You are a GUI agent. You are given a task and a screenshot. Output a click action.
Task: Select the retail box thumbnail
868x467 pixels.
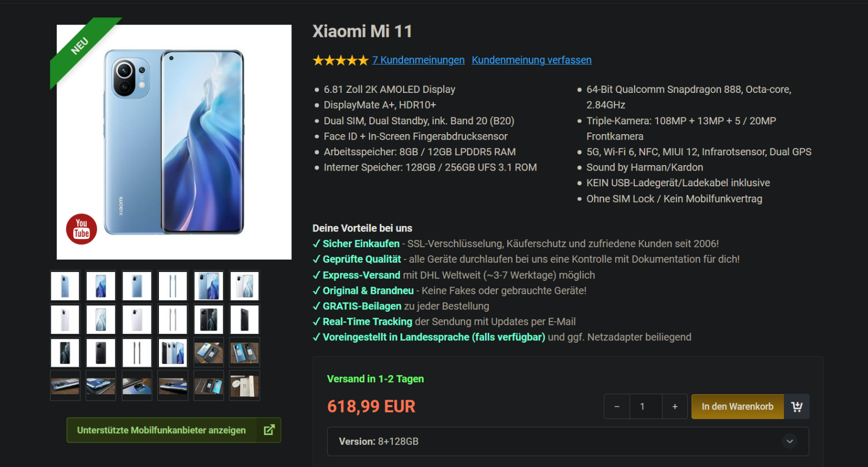[245, 386]
